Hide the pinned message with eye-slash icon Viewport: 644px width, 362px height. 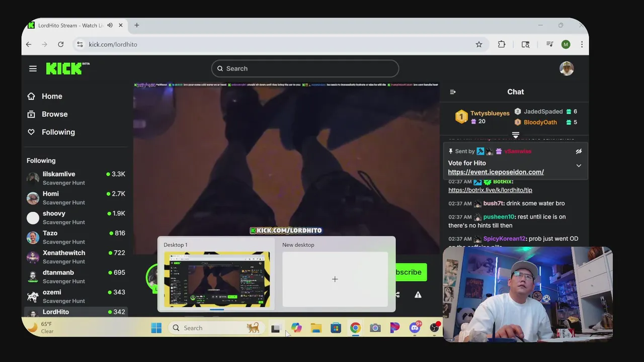click(x=579, y=151)
